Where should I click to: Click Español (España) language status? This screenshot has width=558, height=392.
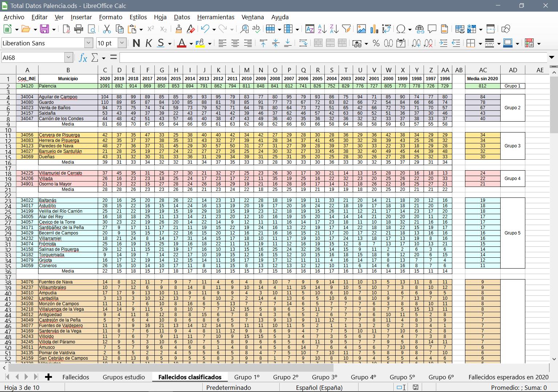click(319, 388)
